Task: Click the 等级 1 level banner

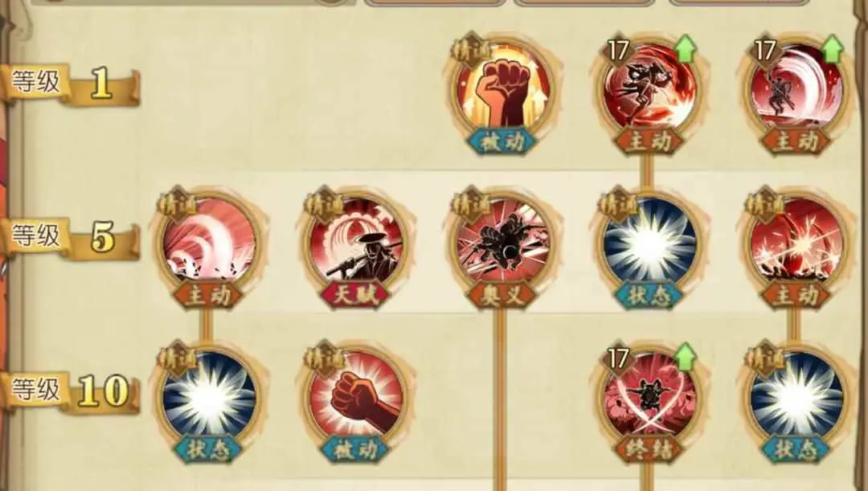Action: 69,84
